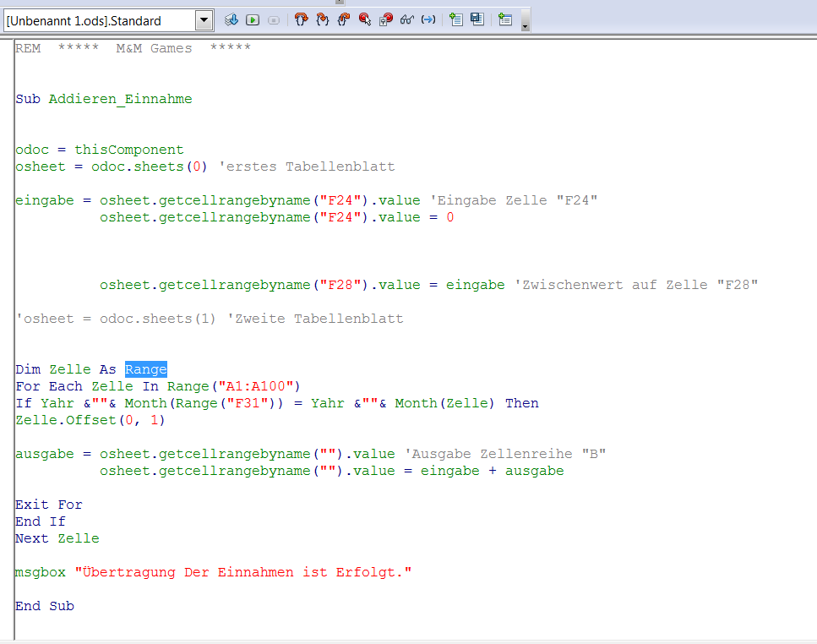Open Manage Breakpoints dialog
This screenshot has width=817, height=644.
coord(385,19)
